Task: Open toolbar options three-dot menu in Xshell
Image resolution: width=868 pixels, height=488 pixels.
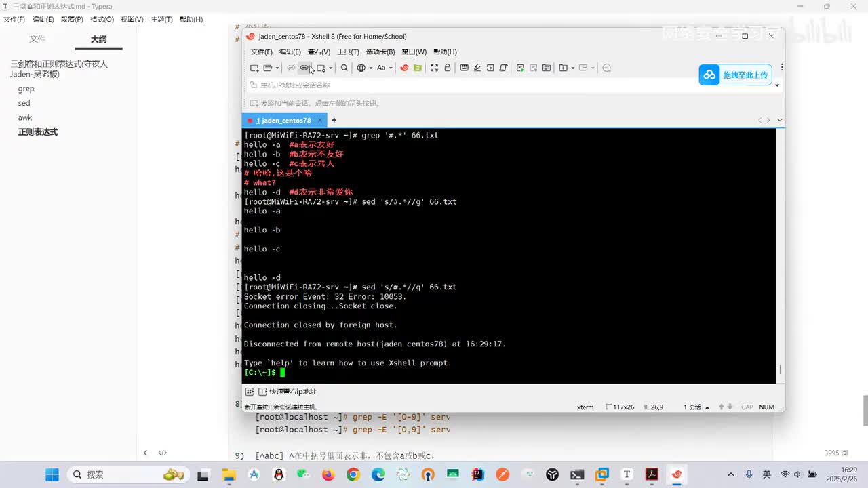Action: coord(781,67)
